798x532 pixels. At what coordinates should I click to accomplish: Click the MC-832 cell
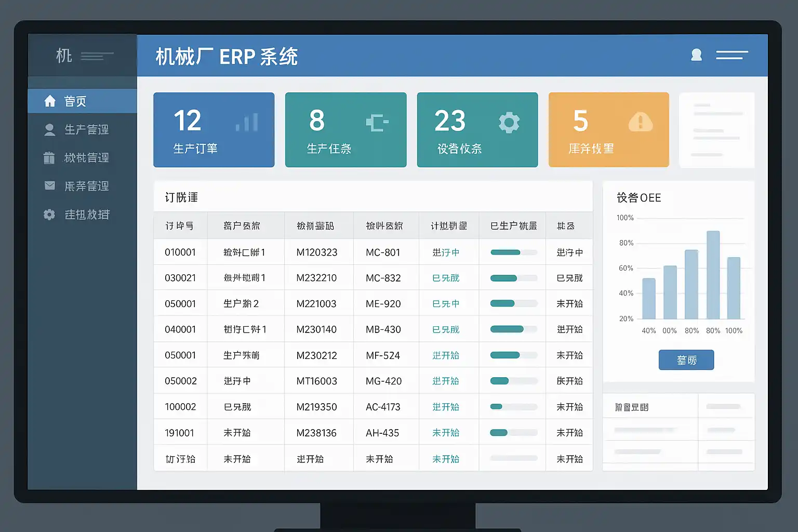point(383,278)
